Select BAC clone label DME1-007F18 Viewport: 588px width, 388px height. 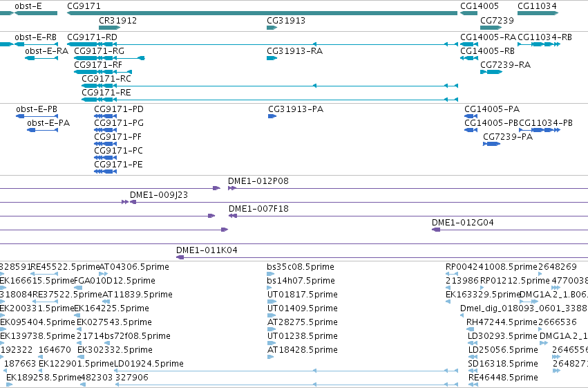[x=258, y=209]
